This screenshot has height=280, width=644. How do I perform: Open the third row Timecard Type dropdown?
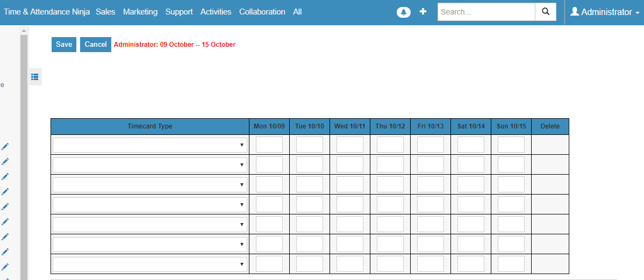150,185
